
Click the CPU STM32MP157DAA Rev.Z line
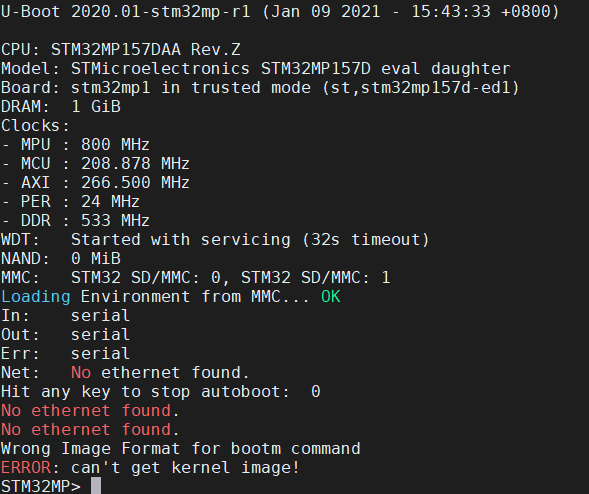click(x=121, y=50)
